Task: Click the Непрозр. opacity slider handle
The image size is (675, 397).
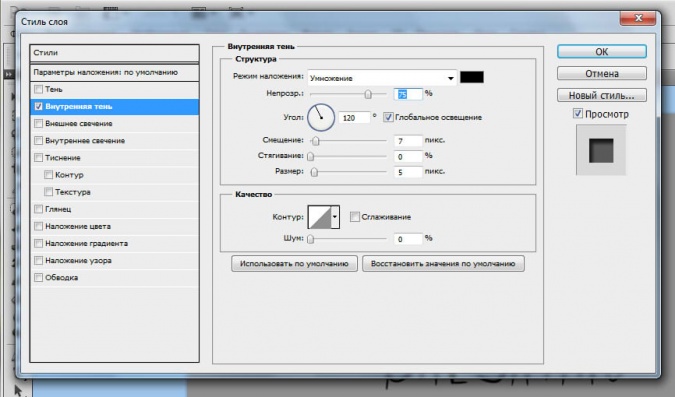Action: (368, 94)
